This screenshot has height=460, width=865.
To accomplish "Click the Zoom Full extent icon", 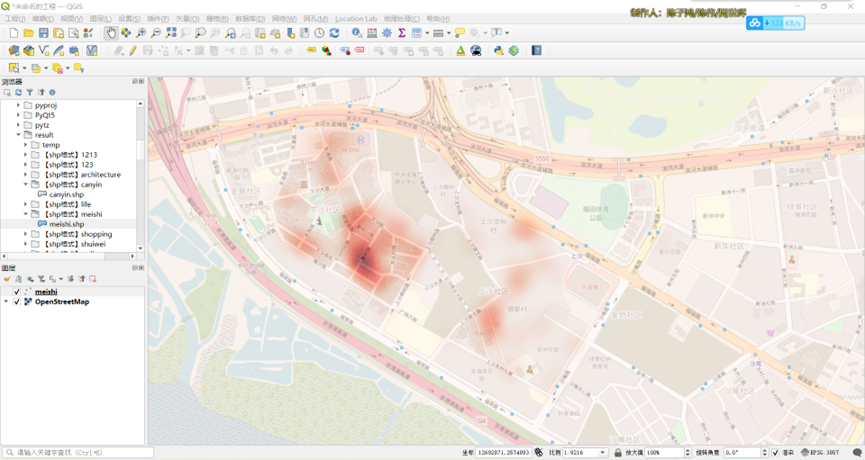I will point(171,33).
